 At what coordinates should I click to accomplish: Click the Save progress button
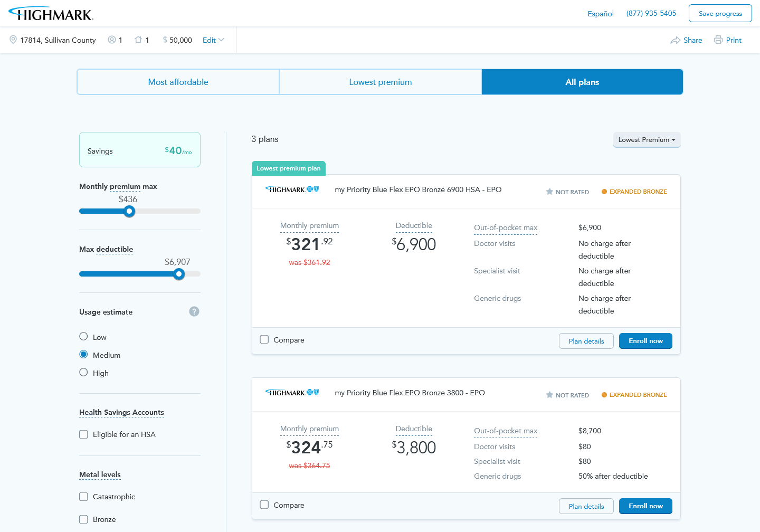pos(720,14)
